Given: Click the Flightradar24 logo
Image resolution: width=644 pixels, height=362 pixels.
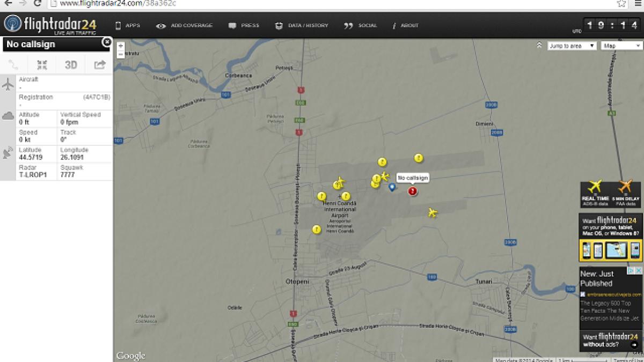Looking at the screenshot, I should pos(50,25).
